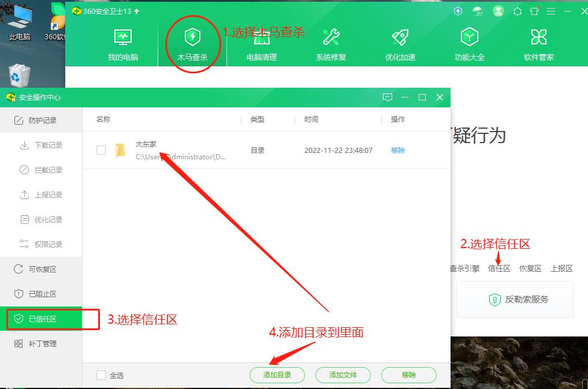Toggle the 全选 checkbox
This screenshot has height=389, width=588.
(101, 375)
